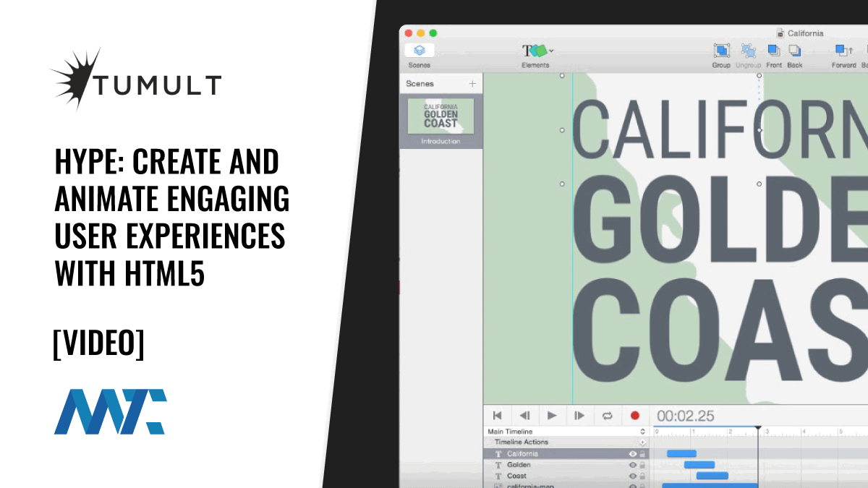This screenshot has height=488, width=868.
Task: Step back one frame in timeline
Action: 525,415
